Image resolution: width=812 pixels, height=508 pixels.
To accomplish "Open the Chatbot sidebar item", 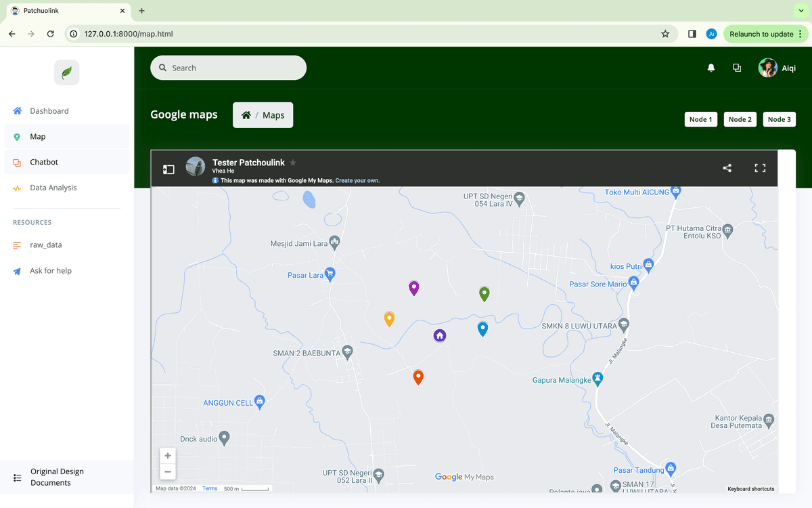I will pos(44,163).
